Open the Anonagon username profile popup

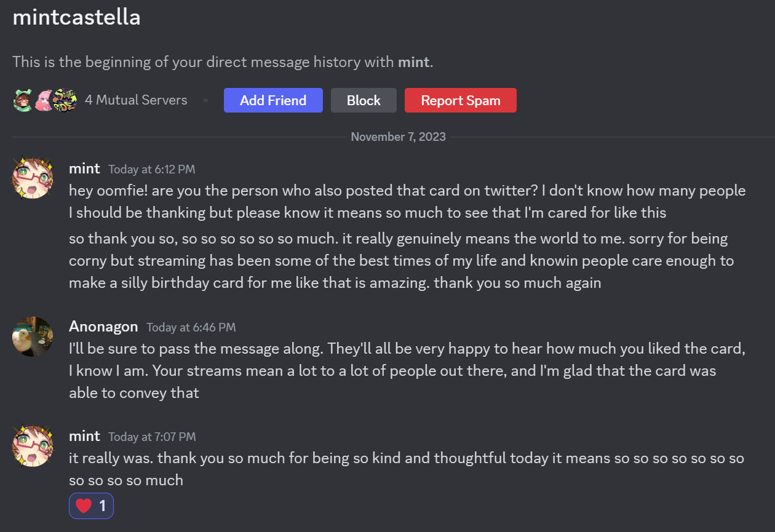(x=103, y=327)
